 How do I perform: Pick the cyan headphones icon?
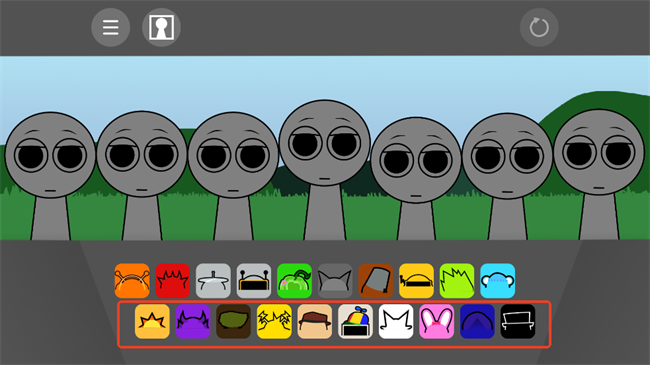point(498,281)
